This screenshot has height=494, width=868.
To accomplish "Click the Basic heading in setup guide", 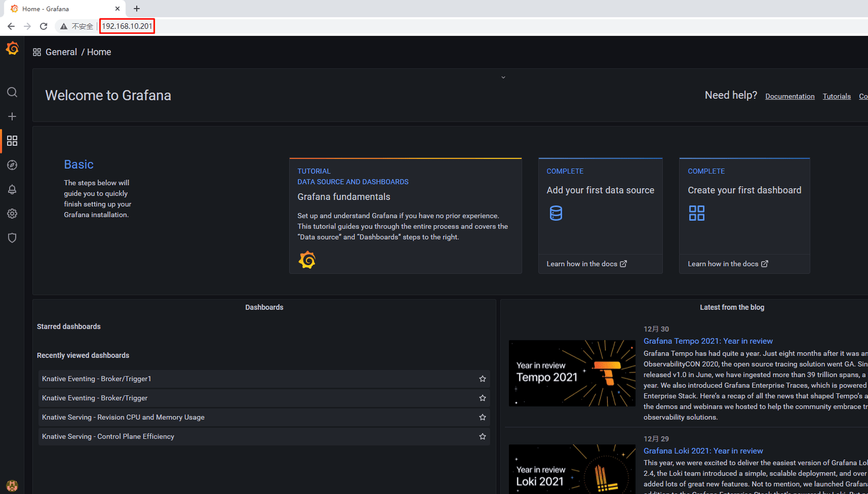I will pos(79,164).
